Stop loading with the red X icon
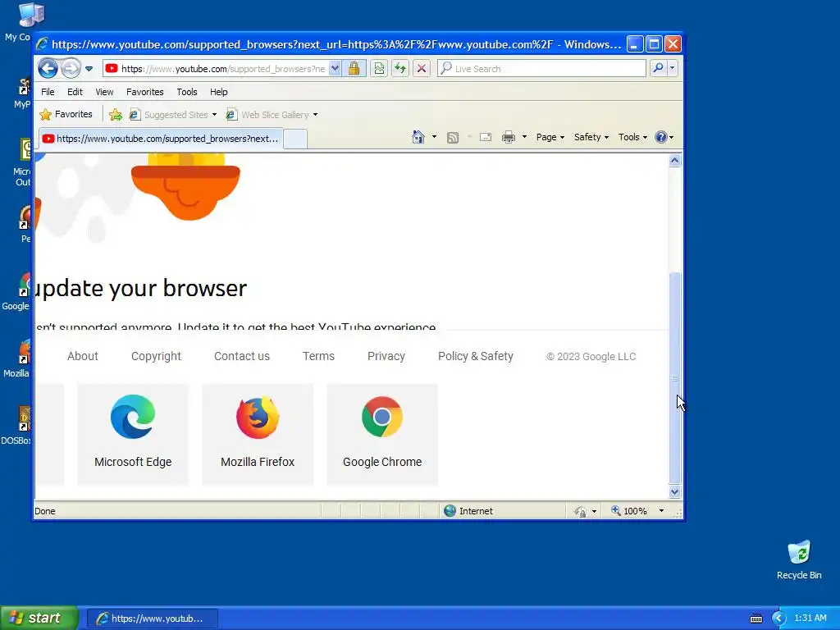The height and width of the screenshot is (630, 840). [422, 69]
